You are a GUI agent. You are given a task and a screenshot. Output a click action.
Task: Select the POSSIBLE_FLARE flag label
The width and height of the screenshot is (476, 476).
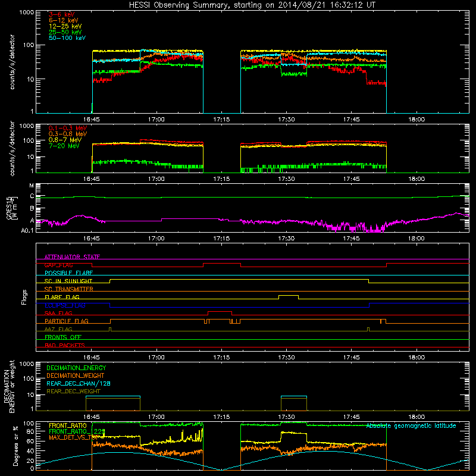(x=68, y=273)
